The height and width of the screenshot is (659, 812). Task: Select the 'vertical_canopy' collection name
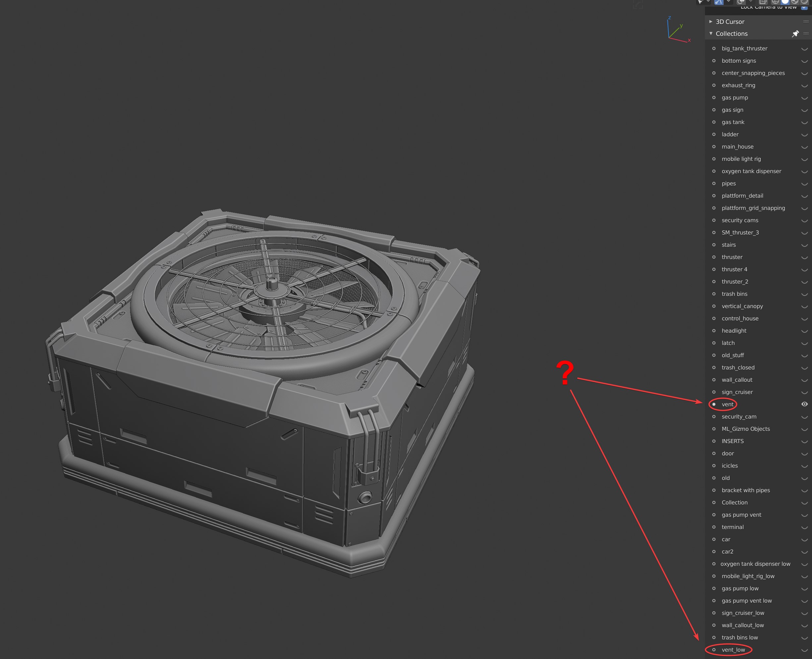click(x=742, y=306)
